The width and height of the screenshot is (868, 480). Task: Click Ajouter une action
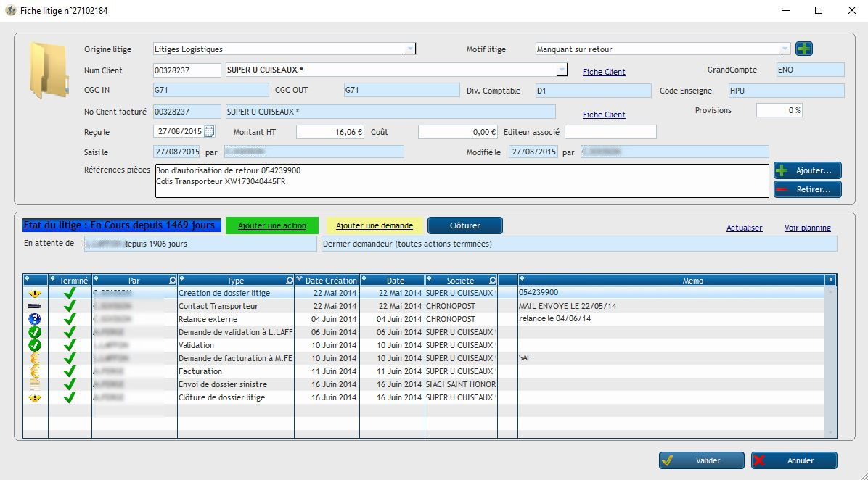(272, 225)
